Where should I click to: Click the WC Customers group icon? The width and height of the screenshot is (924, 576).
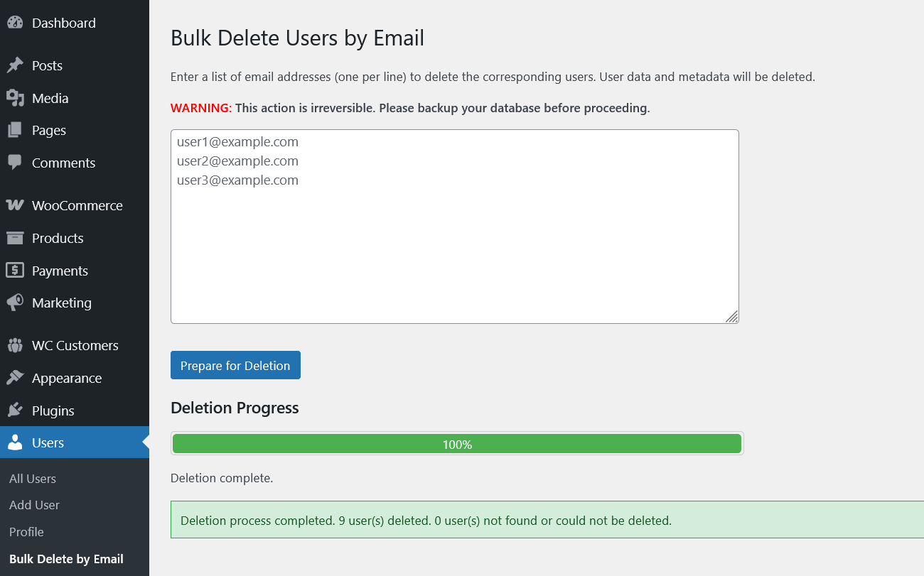(15, 345)
